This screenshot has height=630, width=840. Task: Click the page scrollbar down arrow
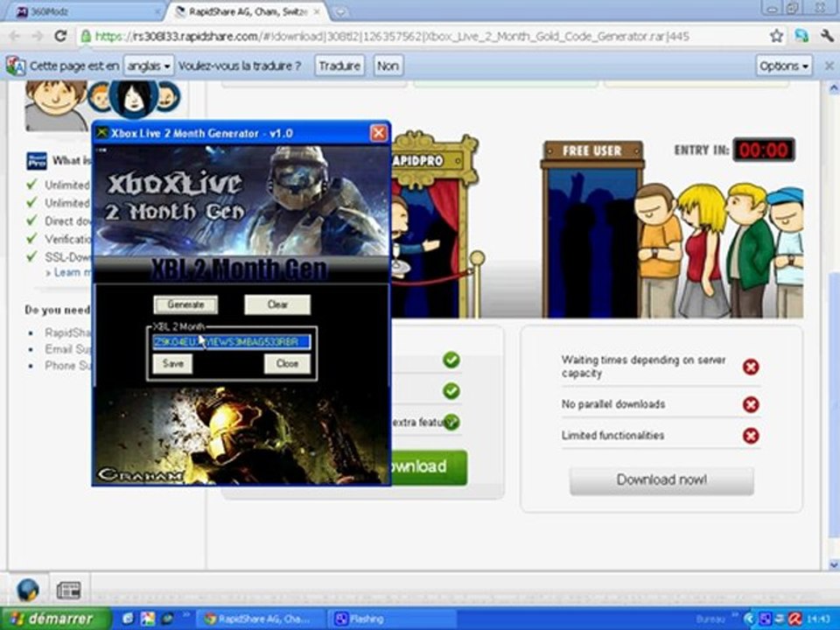coord(834,564)
